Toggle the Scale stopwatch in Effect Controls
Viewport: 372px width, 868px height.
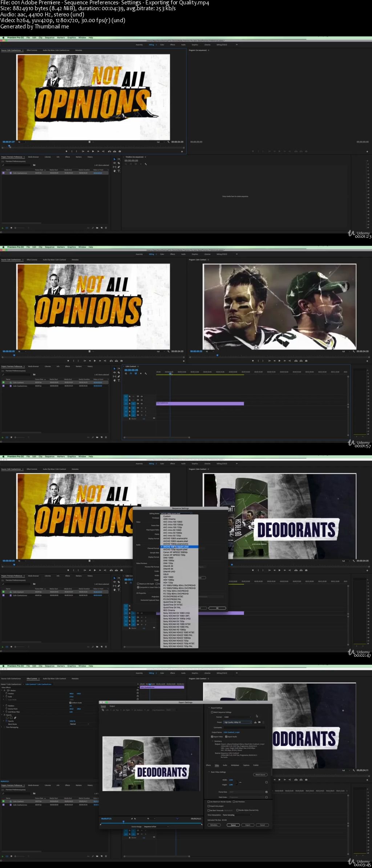click(7, 696)
